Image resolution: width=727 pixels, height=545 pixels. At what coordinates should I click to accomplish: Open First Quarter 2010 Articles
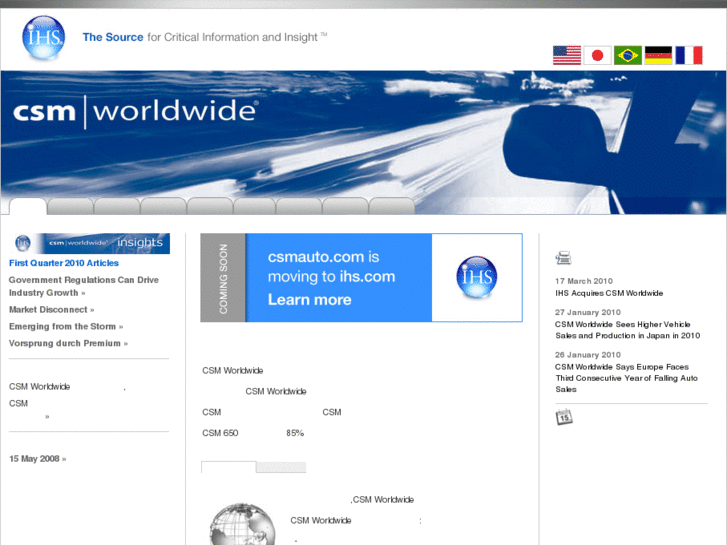pyautogui.click(x=64, y=263)
